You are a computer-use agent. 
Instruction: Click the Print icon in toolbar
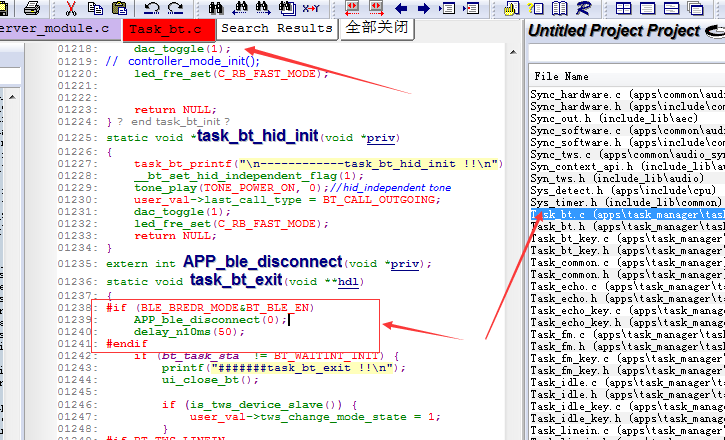click(31, 7)
